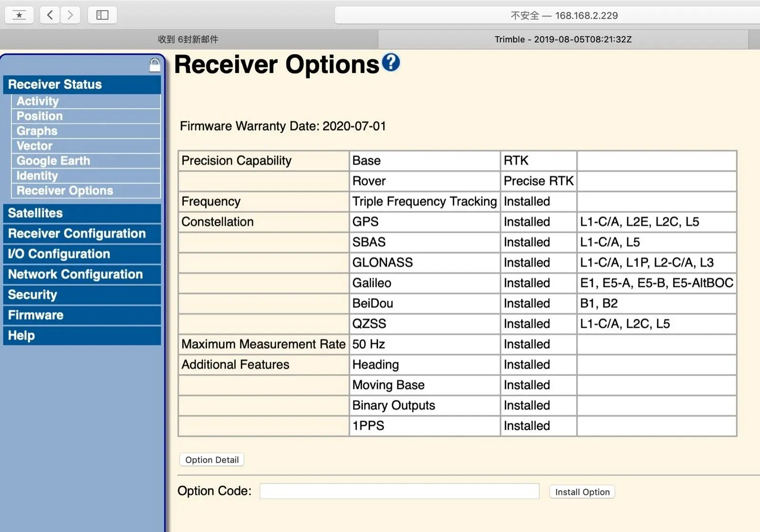Image resolution: width=760 pixels, height=532 pixels.
Task: Open the Position page
Action: pos(85,116)
